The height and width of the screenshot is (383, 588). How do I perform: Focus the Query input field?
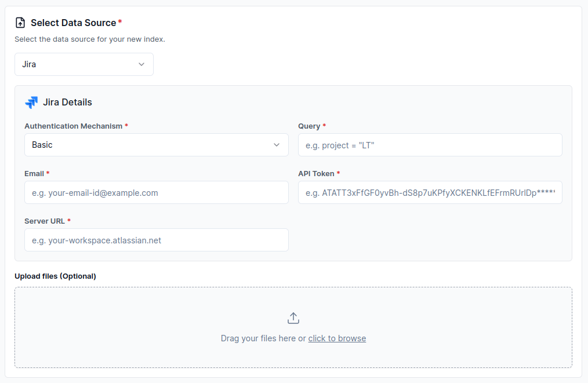[429, 145]
